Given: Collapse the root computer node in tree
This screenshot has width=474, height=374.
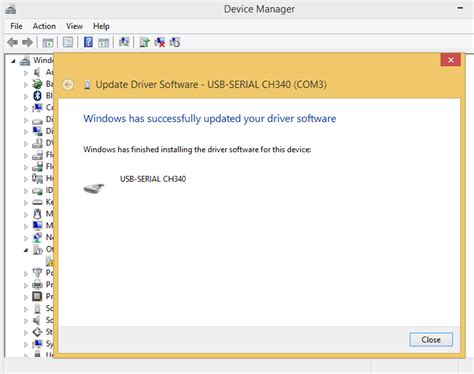Looking at the screenshot, I should pos(13,61).
